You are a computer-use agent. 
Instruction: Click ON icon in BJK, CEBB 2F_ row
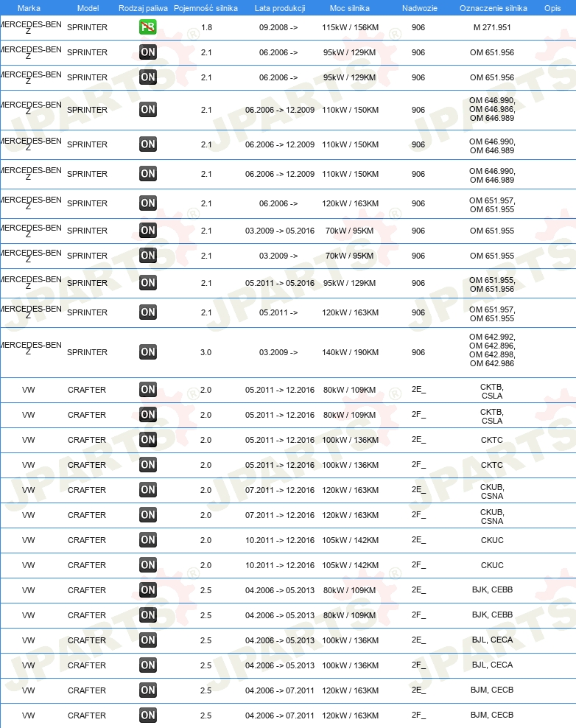[x=147, y=615]
